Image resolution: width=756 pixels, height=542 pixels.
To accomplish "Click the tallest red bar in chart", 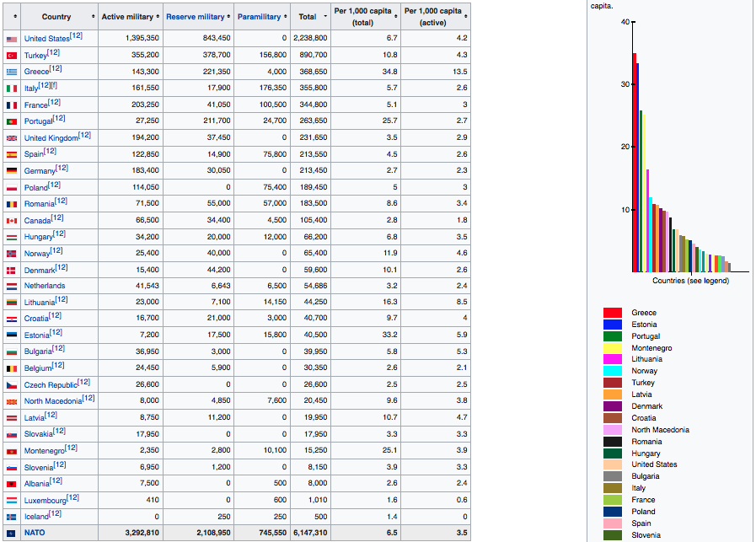I will pos(635,163).
